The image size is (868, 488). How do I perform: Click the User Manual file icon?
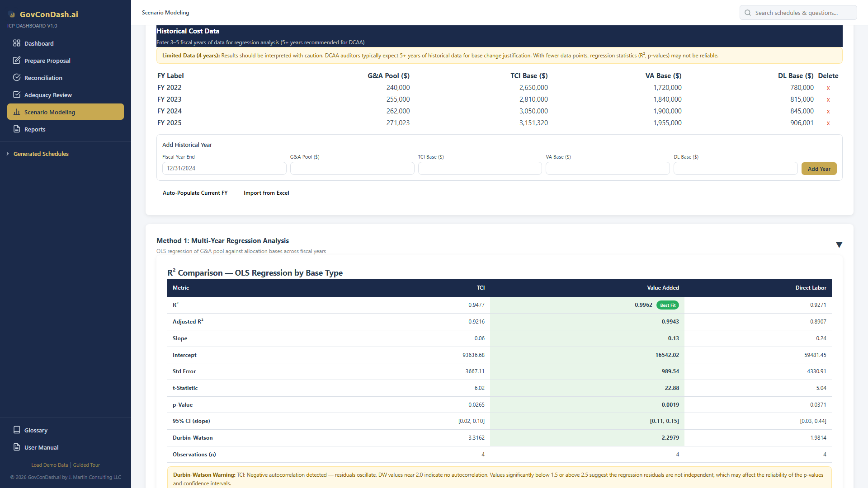click(17, 447)
